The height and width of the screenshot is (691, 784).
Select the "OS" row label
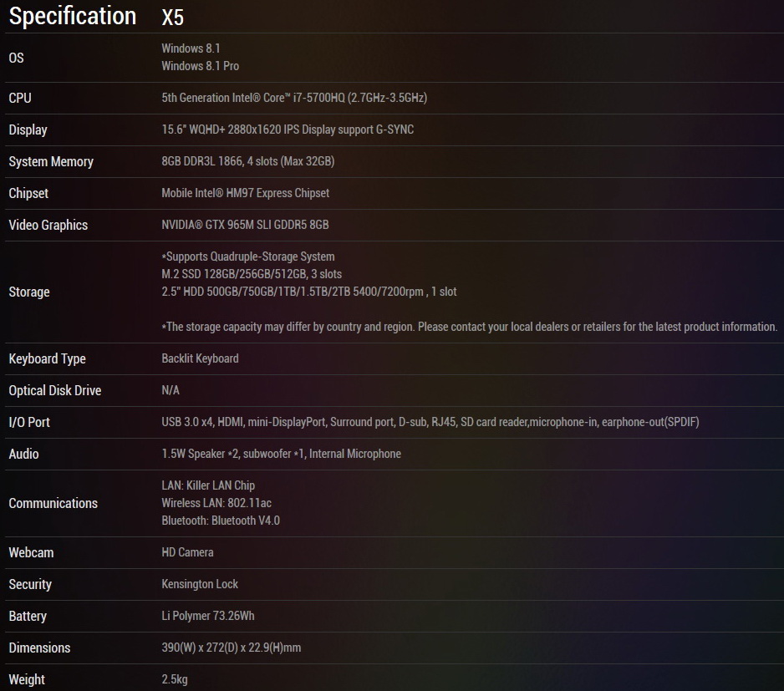(16, 58)
